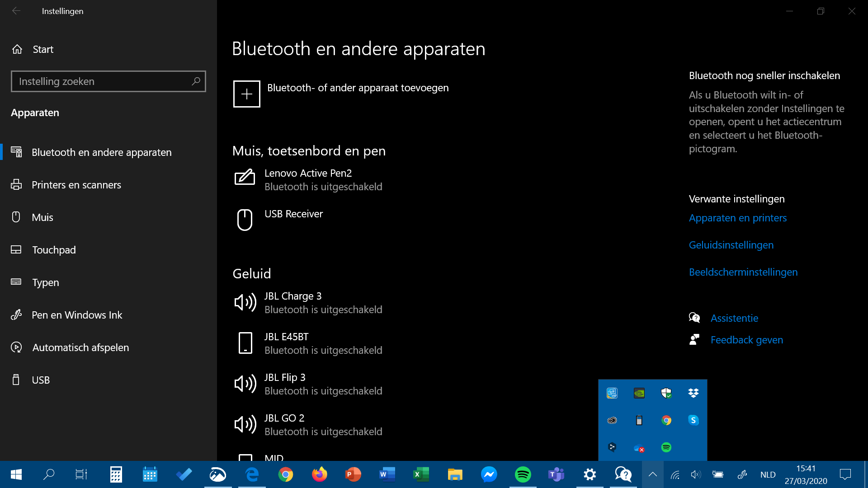The image size is (868, 488).
Task: Open Dropbox icon in tray overflow
Action: point(693,393)
